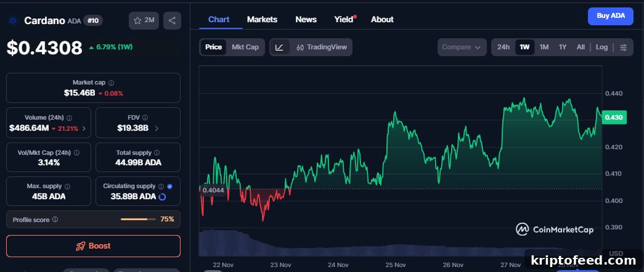Open the Markets tab

262,19
